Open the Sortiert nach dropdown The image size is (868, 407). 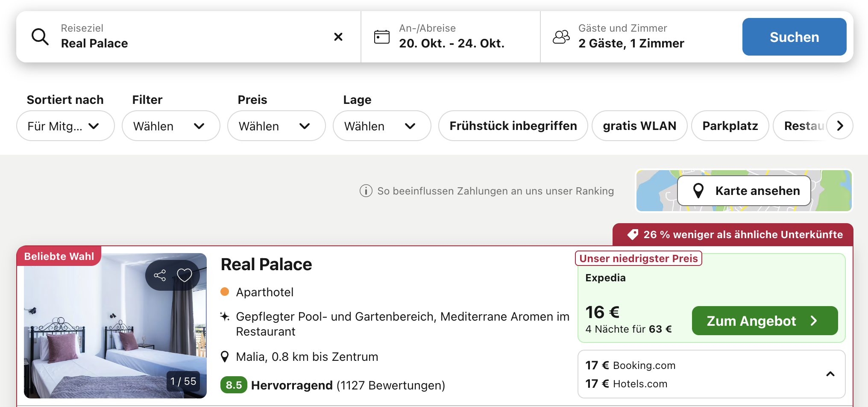(65, 126)
